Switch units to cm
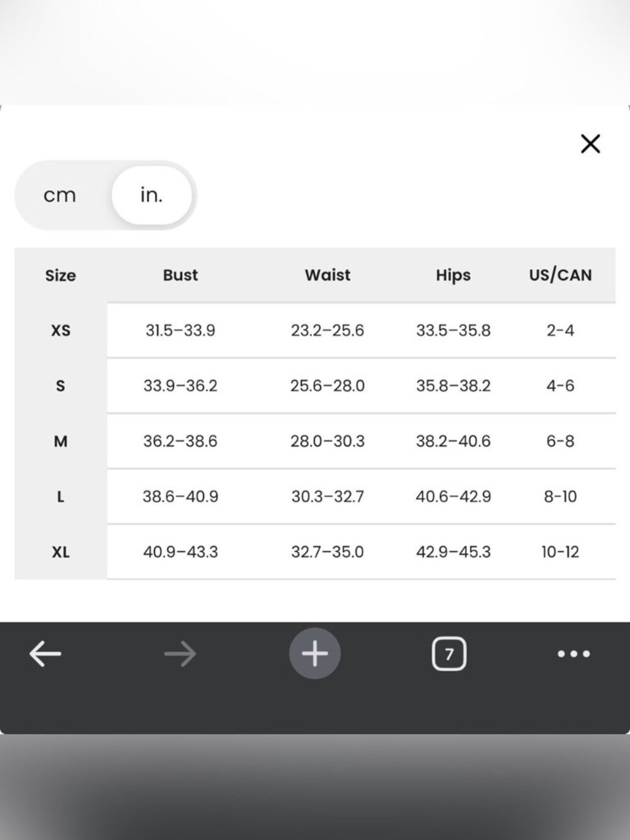The image size is (630, 840). (60, 195)
